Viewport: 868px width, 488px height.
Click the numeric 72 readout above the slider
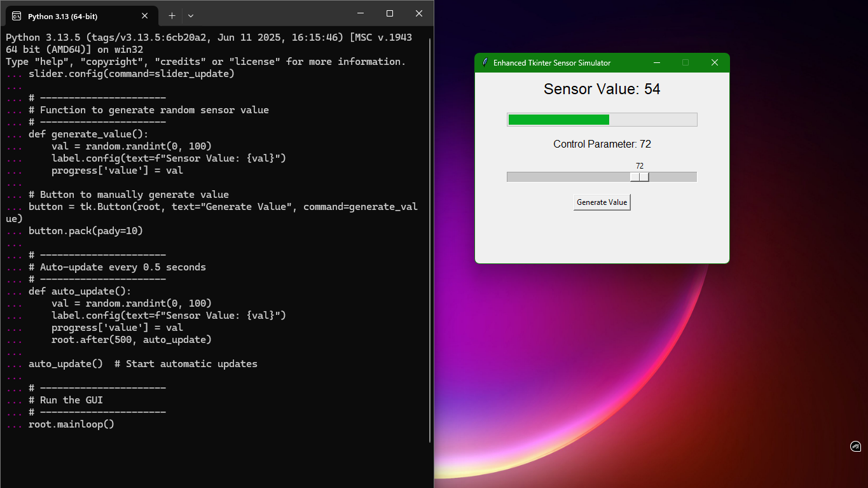pos(639,165)
